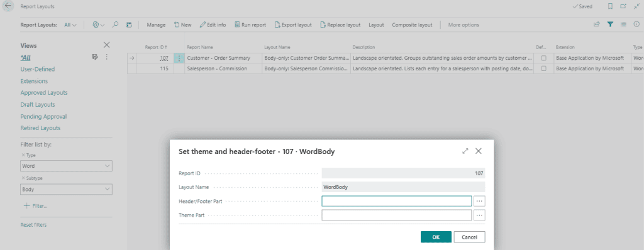This screenshot has height=250, width=644.
Task: Open the Copilot dropdown in toolbar
Action: (x=99, y=24)
